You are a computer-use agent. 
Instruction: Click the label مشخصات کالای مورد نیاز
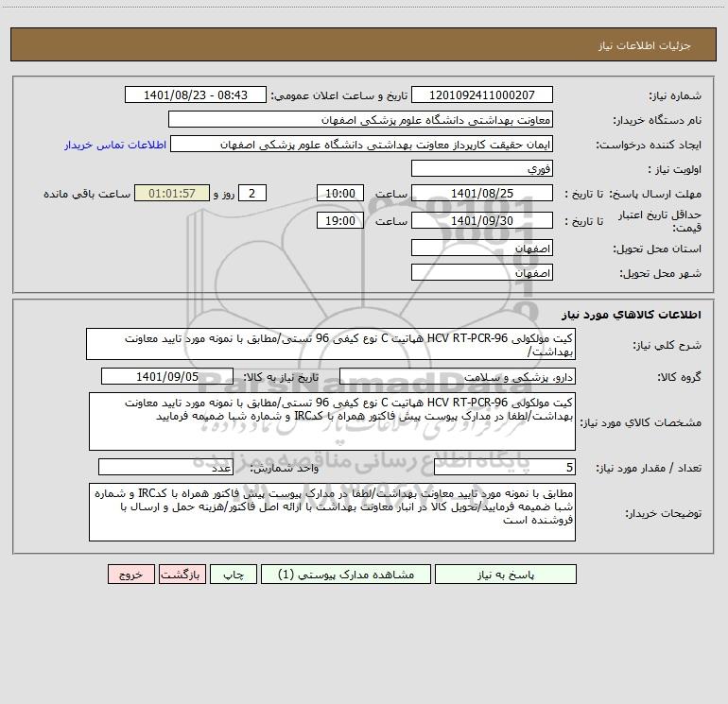click(641, 422)
